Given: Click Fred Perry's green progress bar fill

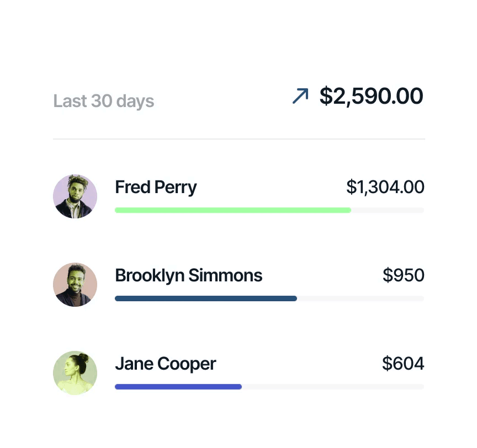Looking at the screenshot, I should click(232, 210).
